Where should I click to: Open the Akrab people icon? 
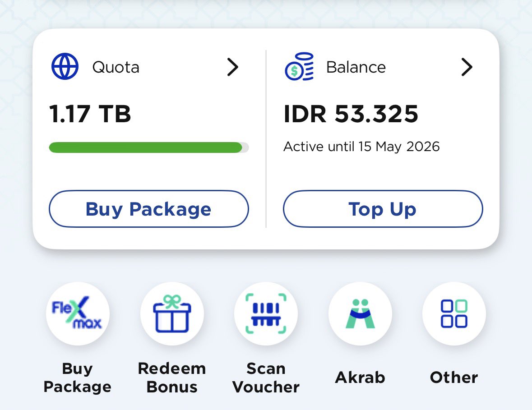361,313
